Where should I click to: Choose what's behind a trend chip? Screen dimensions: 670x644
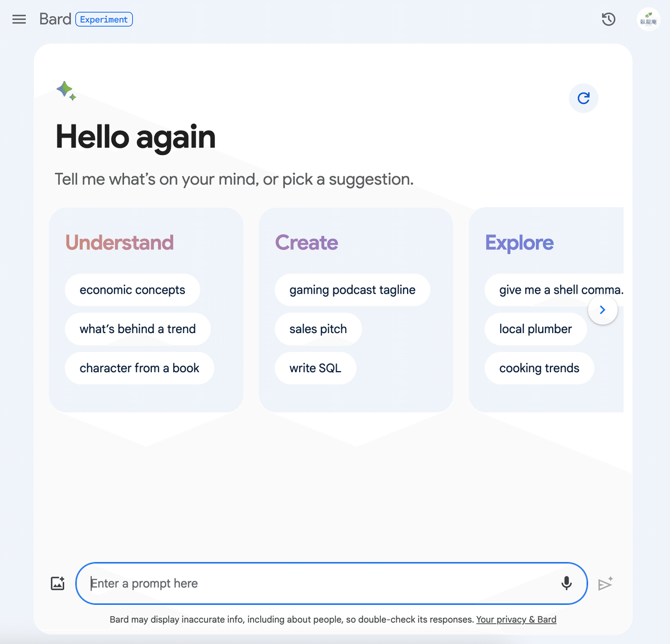click(x=137, y=329)
